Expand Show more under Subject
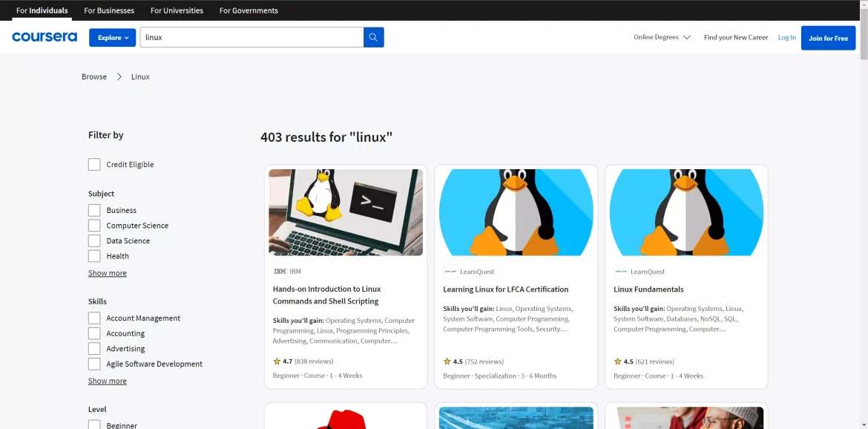This screenshot has height=429, width=868. pos(108,273)
